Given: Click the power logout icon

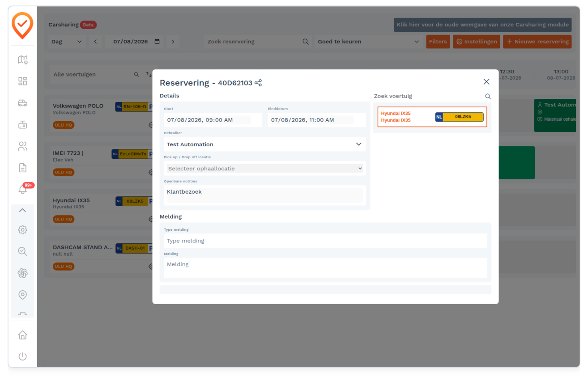Looking at the screenshot, I should (x=22, y=356).
